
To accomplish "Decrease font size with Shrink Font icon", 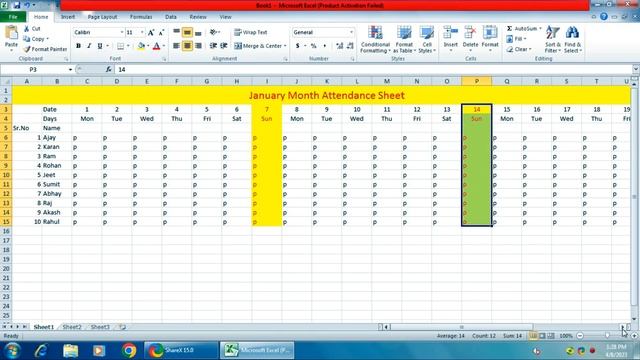I will [161, 32].
